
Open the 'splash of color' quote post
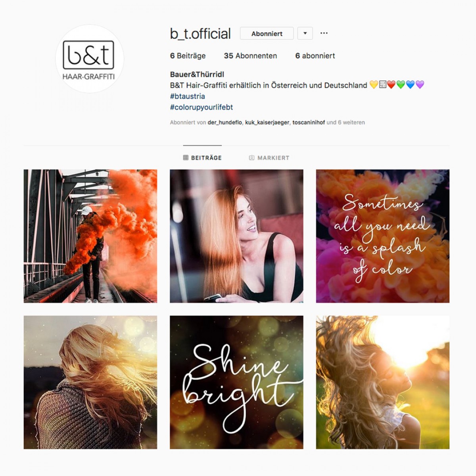point(383,236)
